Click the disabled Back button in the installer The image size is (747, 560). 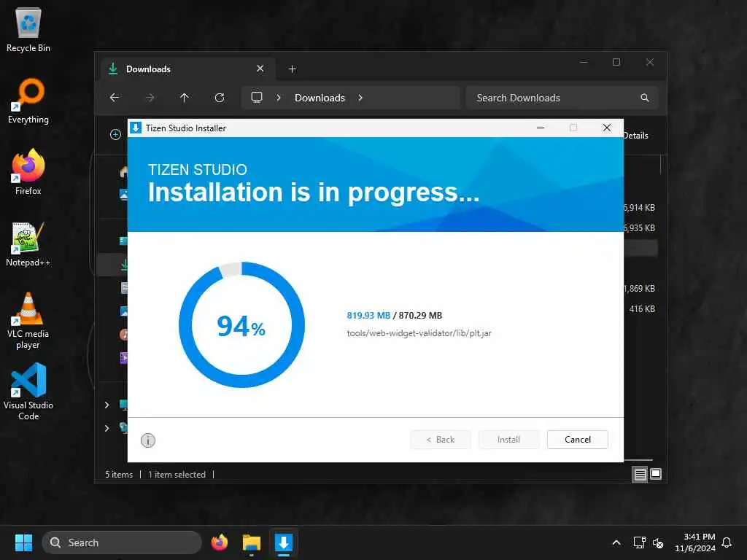tap(440, 440)
